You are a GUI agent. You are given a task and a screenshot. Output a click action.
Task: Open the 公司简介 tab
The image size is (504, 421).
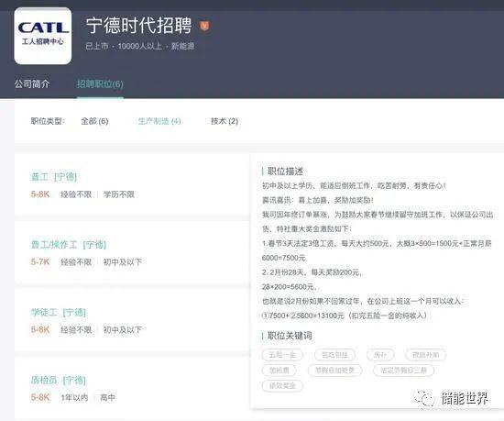pyautogui.click(x=32, y=84)
